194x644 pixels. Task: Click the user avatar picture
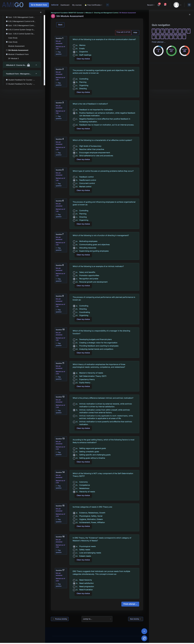pos(176,5)
